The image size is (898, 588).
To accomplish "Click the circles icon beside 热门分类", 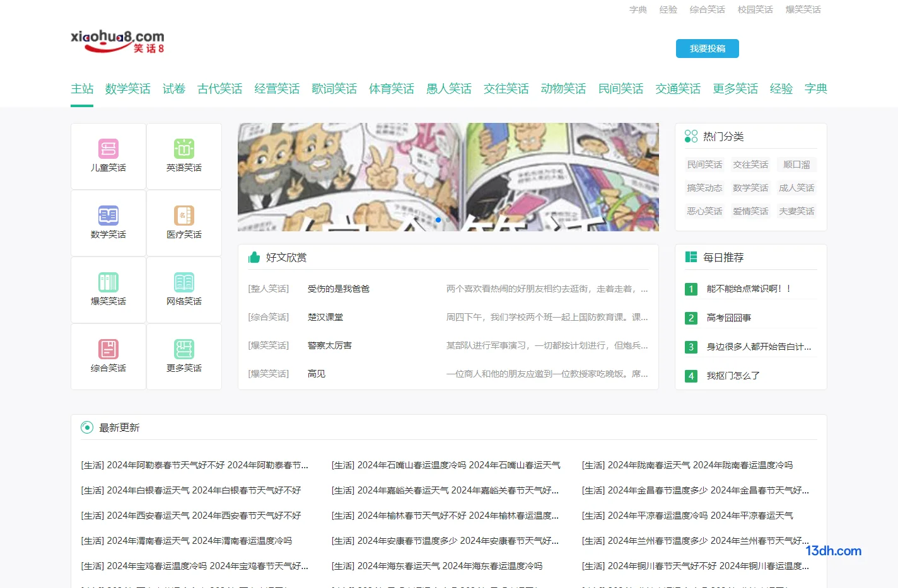I will tap(691, 136).
